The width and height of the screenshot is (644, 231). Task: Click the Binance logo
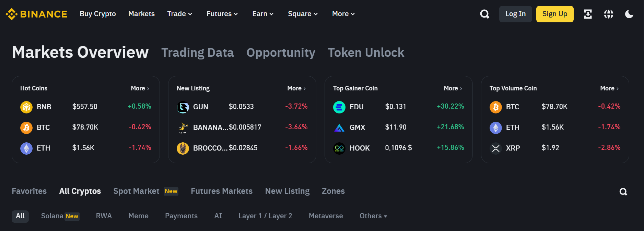coord(36,14)
